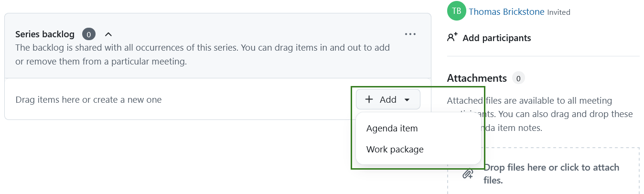
Task: Click the Series backlog count badge
Action: tap(89, 34)
